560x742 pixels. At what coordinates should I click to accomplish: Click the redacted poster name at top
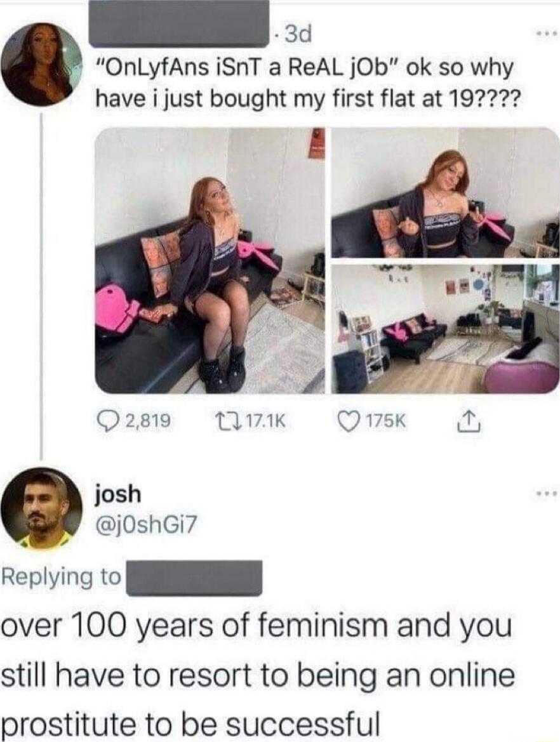pyautogui.click(x=180, y=23)
